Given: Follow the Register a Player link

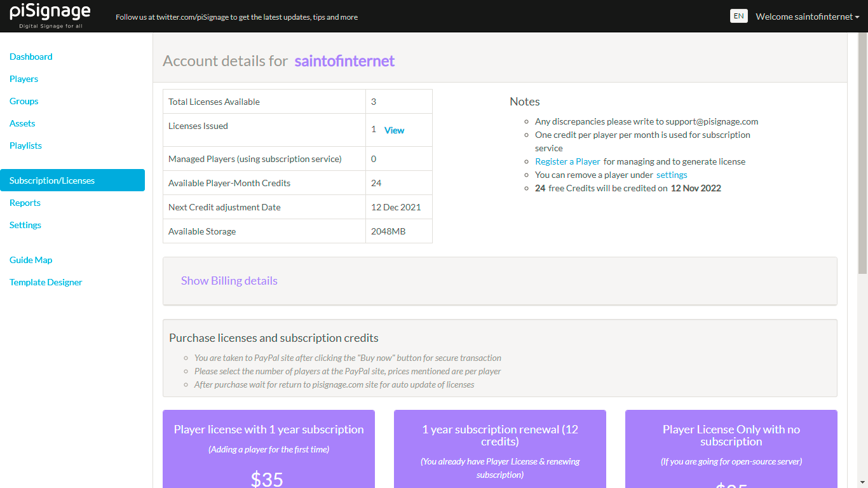Looking at the screenshot, I should pos(567,161).
